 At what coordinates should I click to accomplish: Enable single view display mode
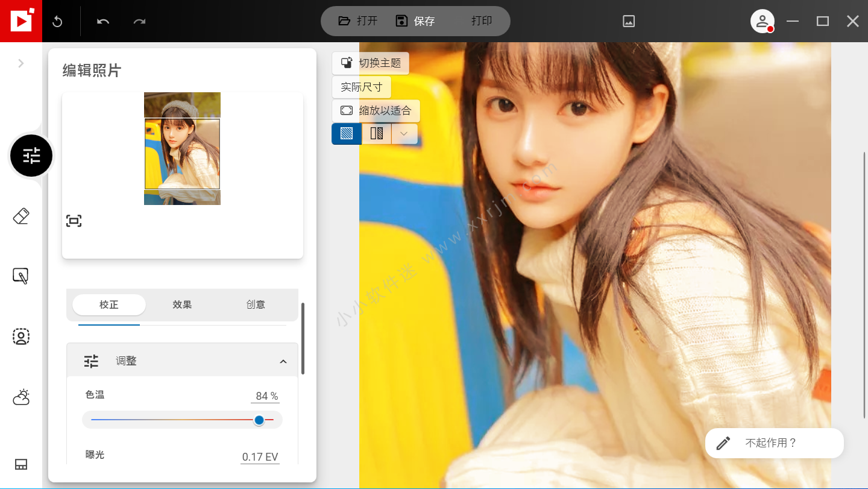coord(347,133)
